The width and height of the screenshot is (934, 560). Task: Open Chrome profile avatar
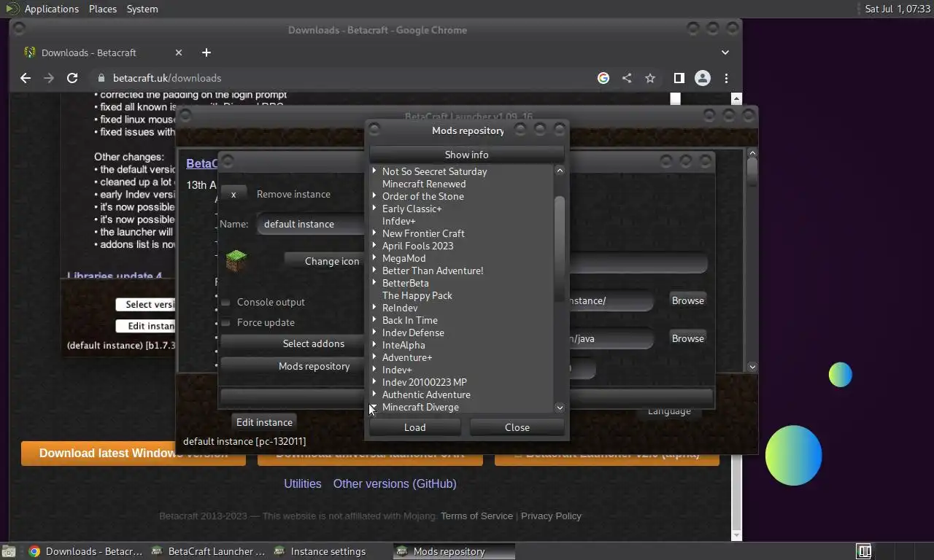(x=703, y=78)
